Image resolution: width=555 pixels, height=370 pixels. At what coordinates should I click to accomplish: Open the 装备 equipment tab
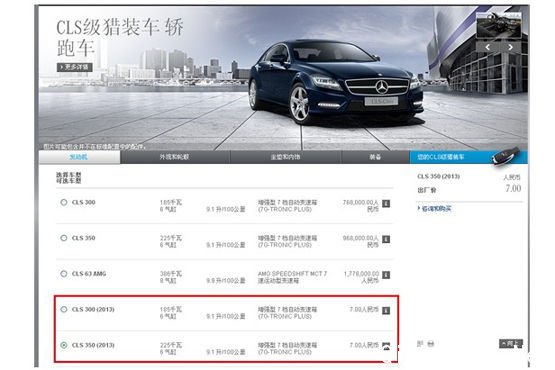(x=375, y=157)
